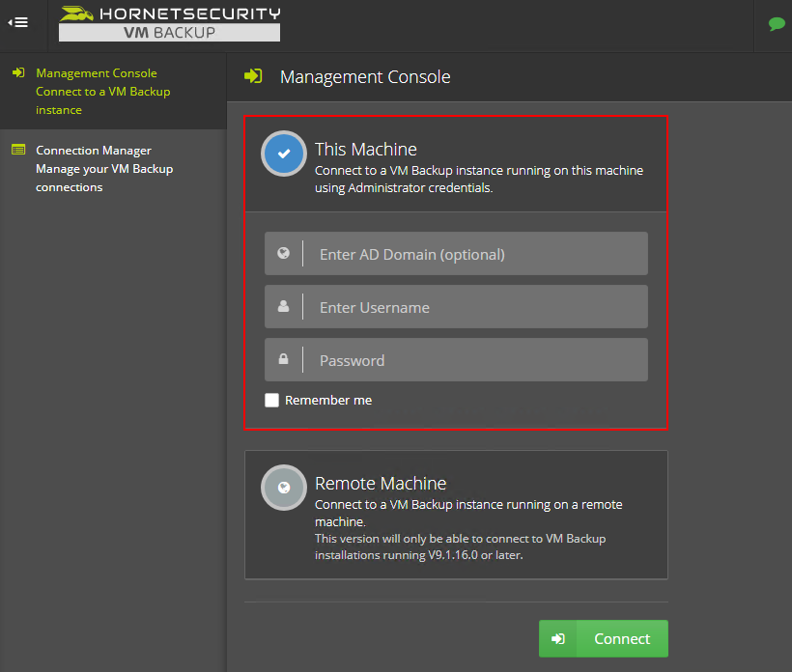Click the green login icon beside page title
The height and width of the screenshot is (672, 792).
(x=253, y=76)
